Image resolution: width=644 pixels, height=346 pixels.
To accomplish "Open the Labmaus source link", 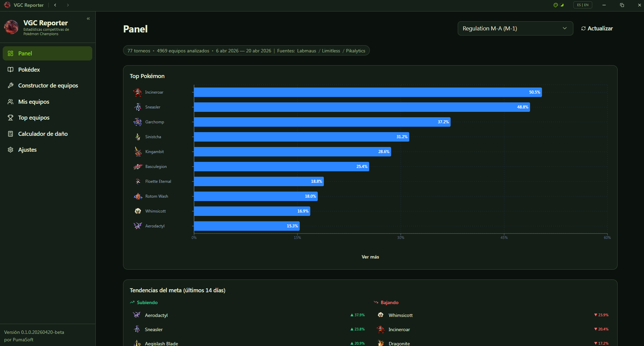I will tap(307, 51).
